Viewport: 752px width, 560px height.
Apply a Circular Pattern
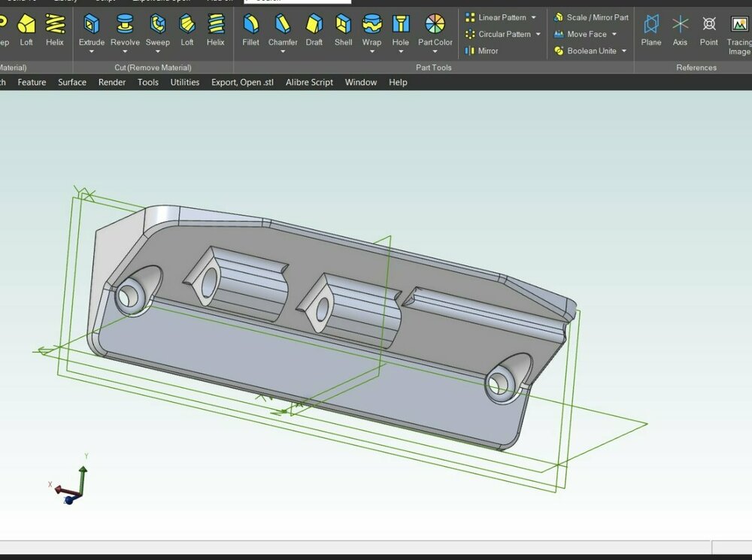(x=499, y=34)
